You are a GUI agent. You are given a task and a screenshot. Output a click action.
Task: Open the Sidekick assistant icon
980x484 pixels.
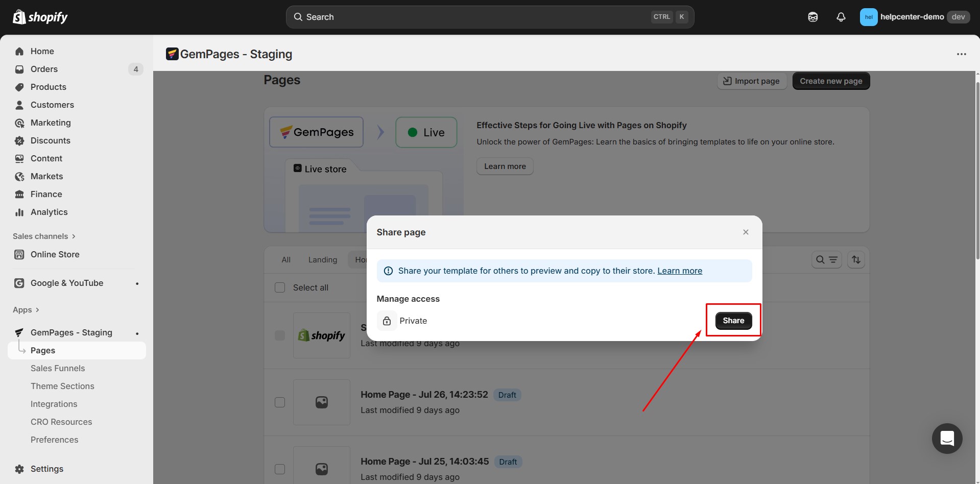pos(812,17)
